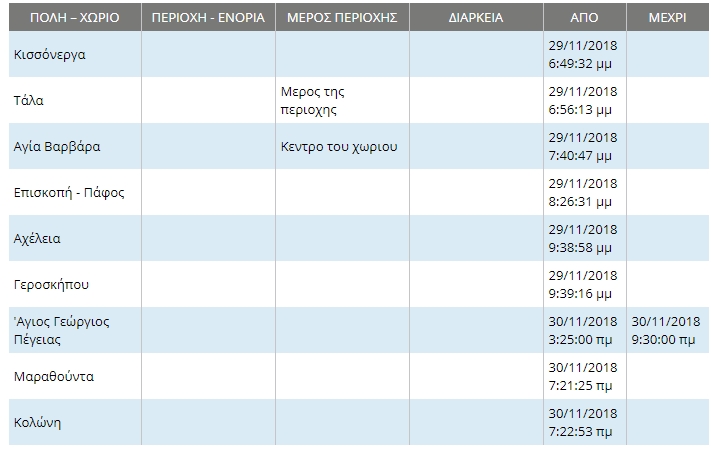Click the 30/11/2018 9:30:00 πμ end time
The width and height of the screenshot is (711, 452).
pos(666,330)
